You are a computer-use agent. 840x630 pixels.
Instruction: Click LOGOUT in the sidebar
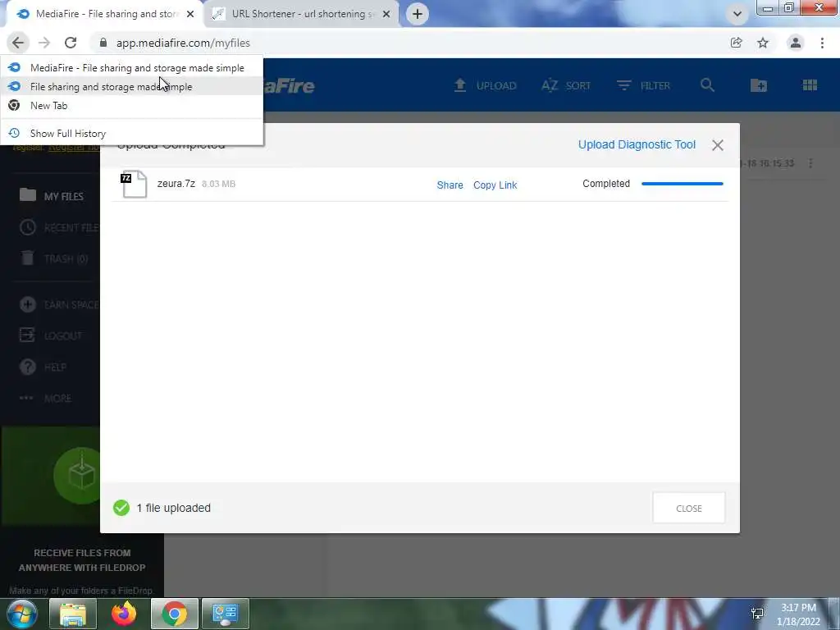[51, 336]
